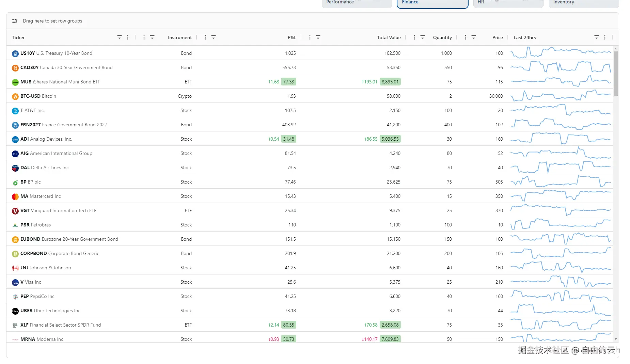630x364 pixels.
Task: Click the scrollbar up arrow
Action: tap(616, 49)
